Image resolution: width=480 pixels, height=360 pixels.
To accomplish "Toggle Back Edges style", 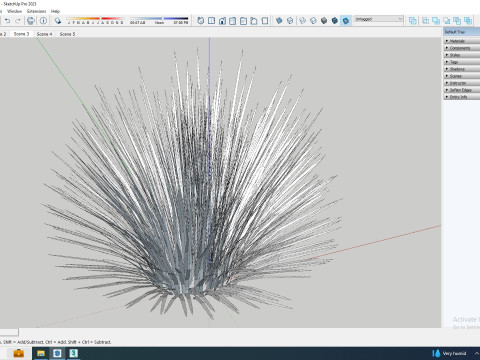I will 290,21.
